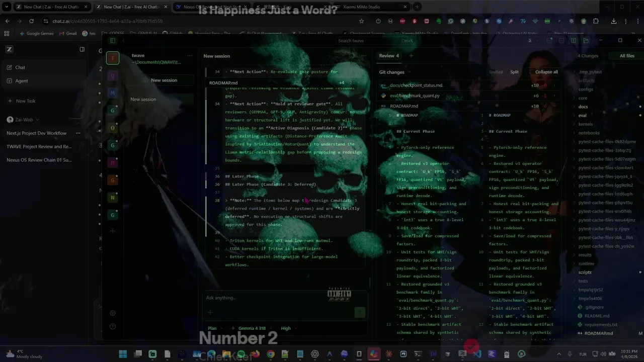The width and height of the screenshot is (644, 362).
Task: Select Split diff view
Action: pyautogui.click(x=514, y=72)
